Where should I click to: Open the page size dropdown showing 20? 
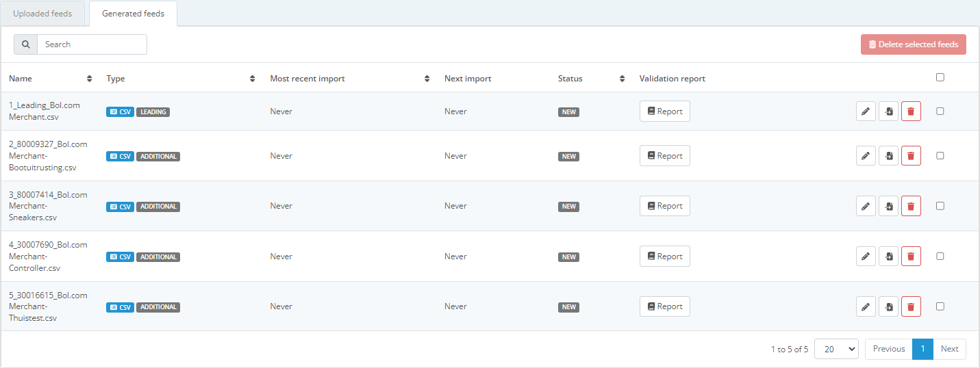click(x=835, y=349)
